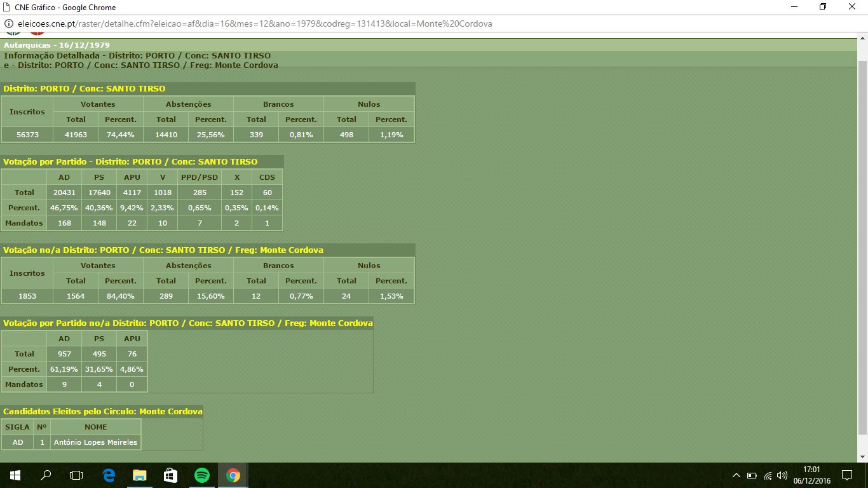Click the abstentions value 289
The image size is (868, 488).
[x=166, y=296]
